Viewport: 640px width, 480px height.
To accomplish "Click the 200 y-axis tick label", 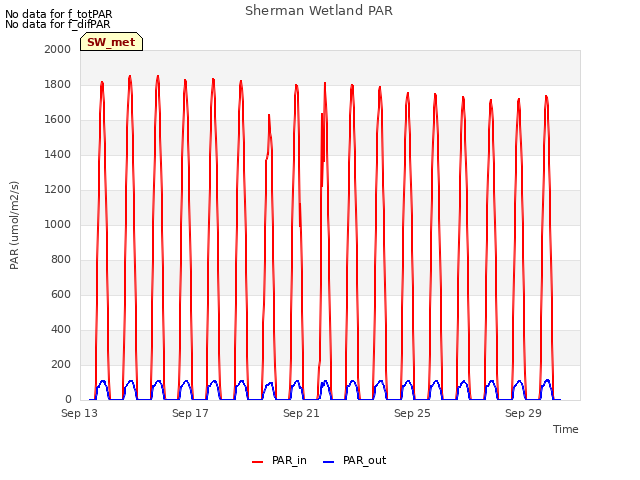I will point(61,364).
